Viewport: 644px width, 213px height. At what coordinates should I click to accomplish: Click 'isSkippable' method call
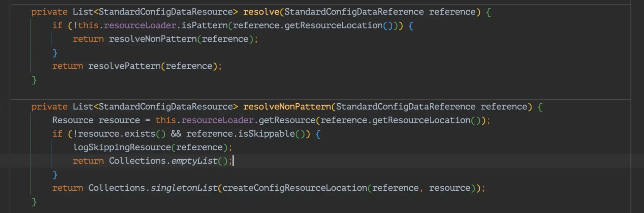pyautogui.click(x=266, y=134)
